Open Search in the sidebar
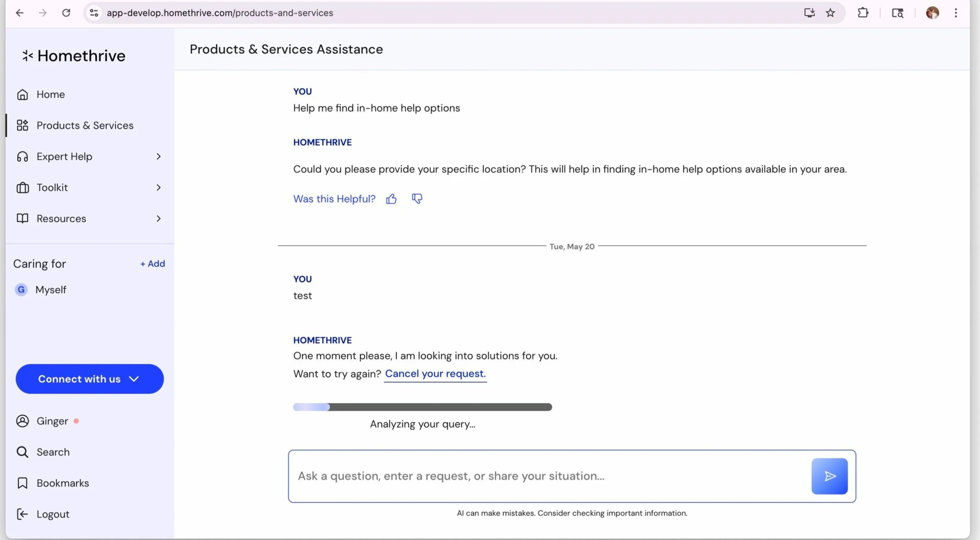Screen dimensions: 980x540 coord(53,452)
